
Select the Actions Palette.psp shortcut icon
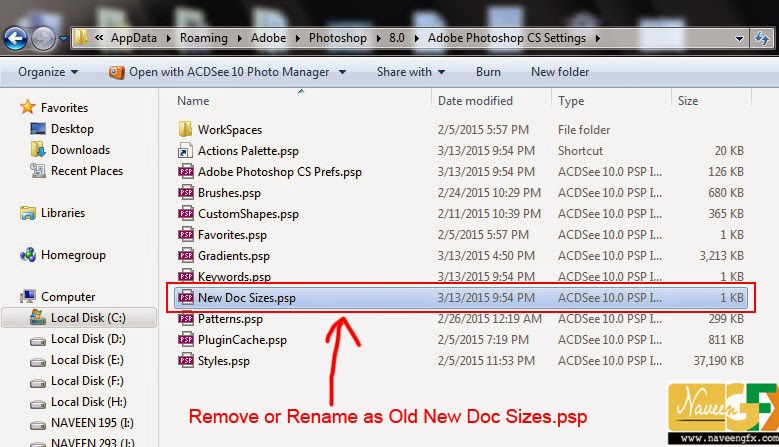(x=185, y=150)
